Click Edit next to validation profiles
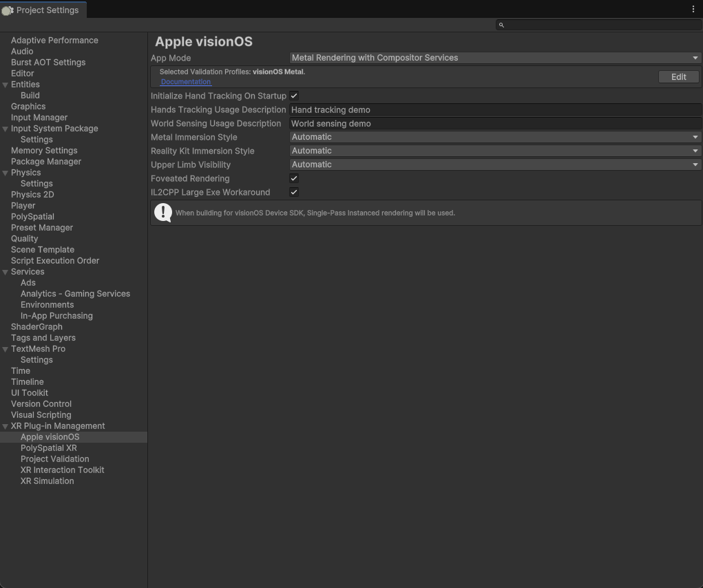 tap(678, 76)
